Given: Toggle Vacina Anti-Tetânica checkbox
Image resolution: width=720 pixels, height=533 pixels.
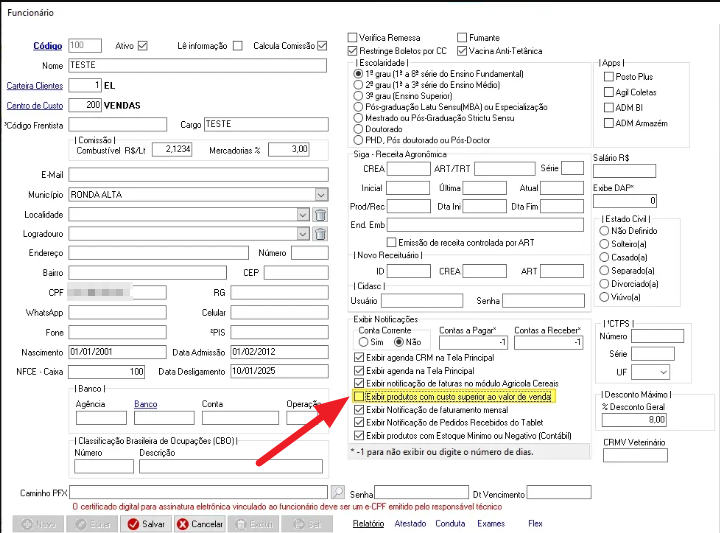Looking at the screenshot, I should 462,50.
